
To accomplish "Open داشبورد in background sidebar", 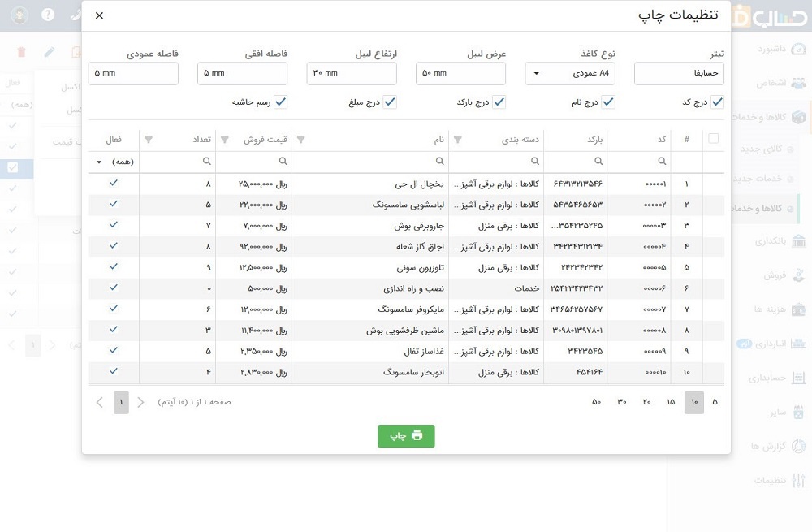I will tap(782, 50).
